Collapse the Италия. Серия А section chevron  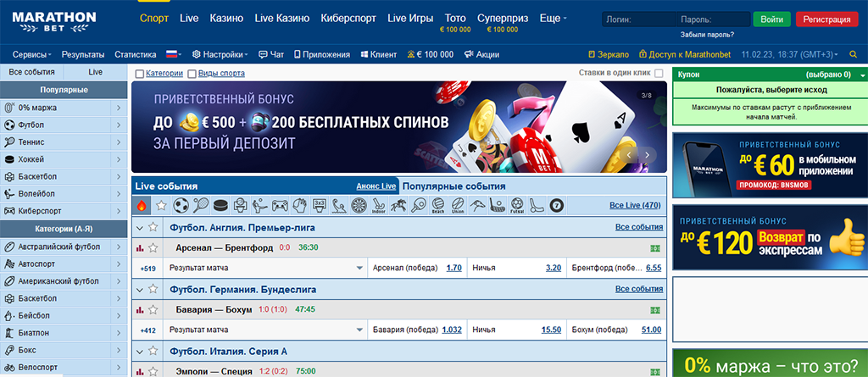pyautogui.click(x=140, y=352)
